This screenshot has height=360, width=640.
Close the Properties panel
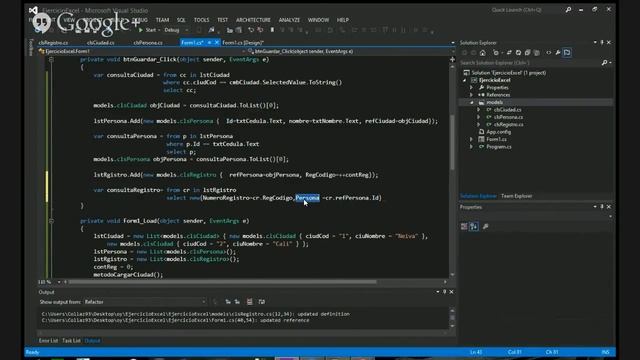click(609, 207)
